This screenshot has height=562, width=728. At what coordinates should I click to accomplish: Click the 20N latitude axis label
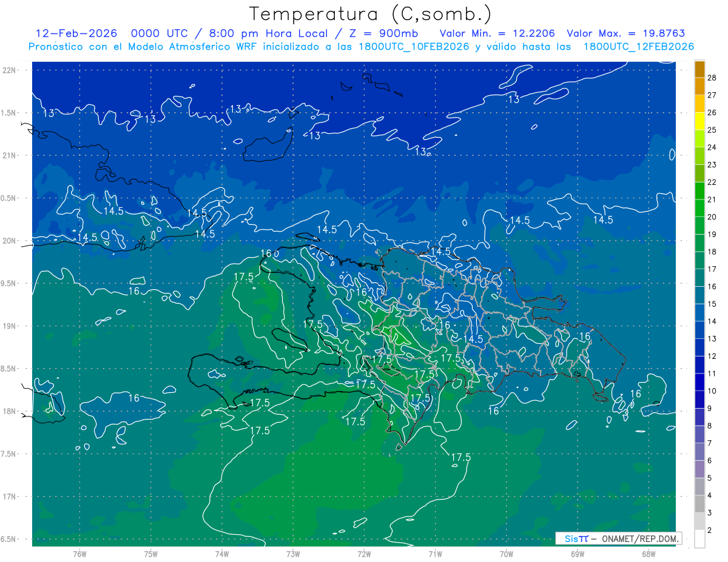(x=9, y=241)
